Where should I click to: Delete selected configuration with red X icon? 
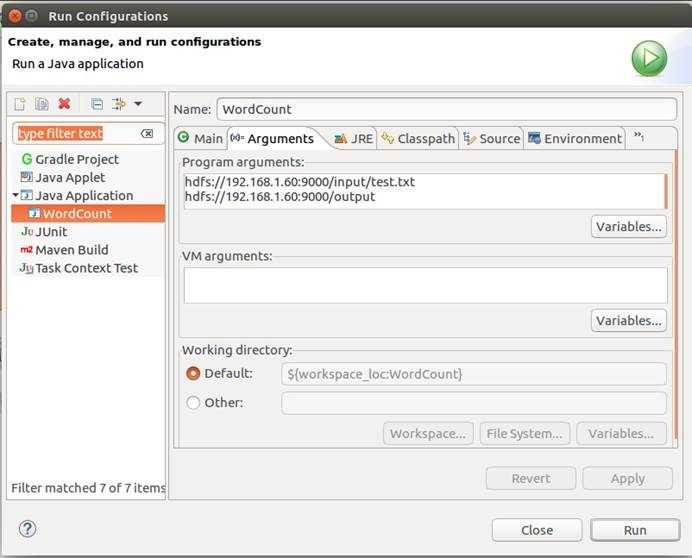point(65,104)
